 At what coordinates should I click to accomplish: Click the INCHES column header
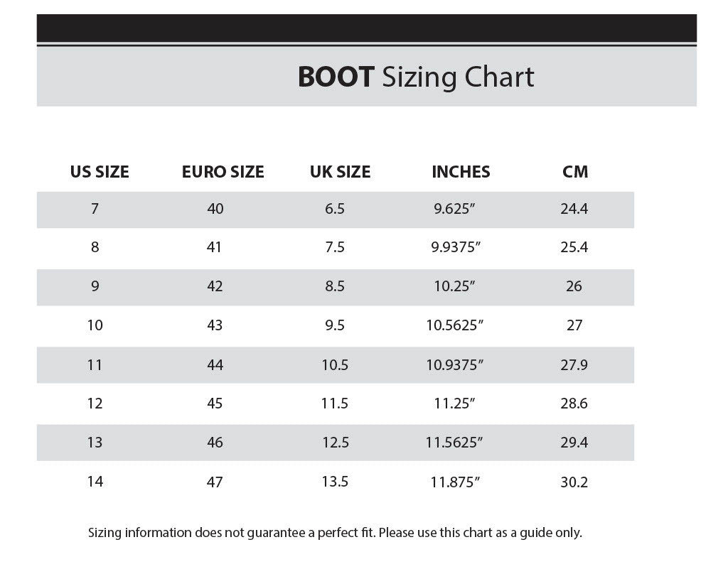461,172
